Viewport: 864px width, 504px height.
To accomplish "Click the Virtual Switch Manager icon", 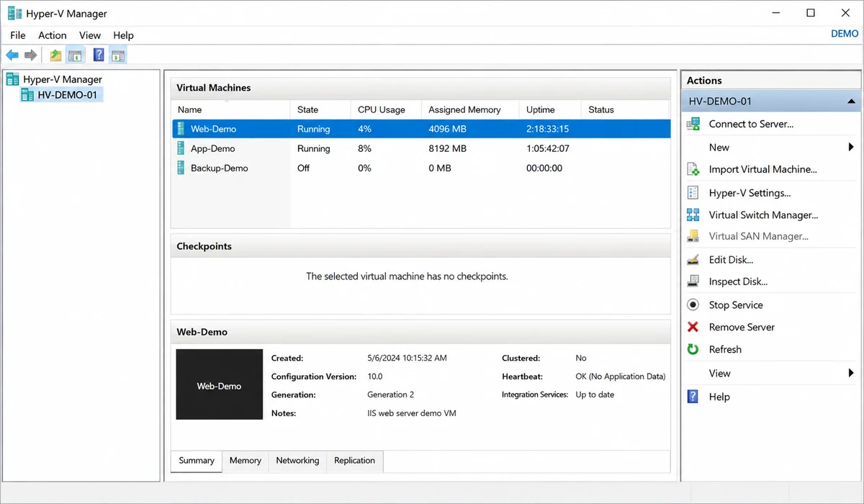I will [x=693, y=215].
